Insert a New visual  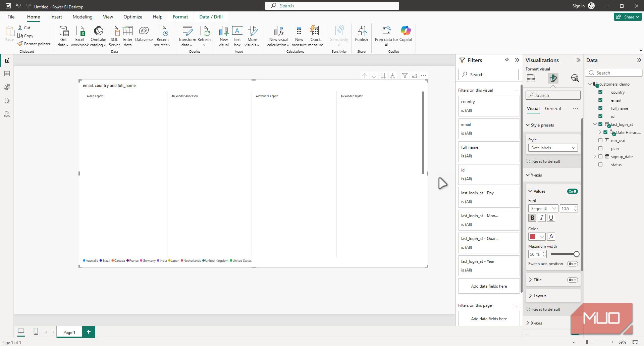tap(224, 36)
